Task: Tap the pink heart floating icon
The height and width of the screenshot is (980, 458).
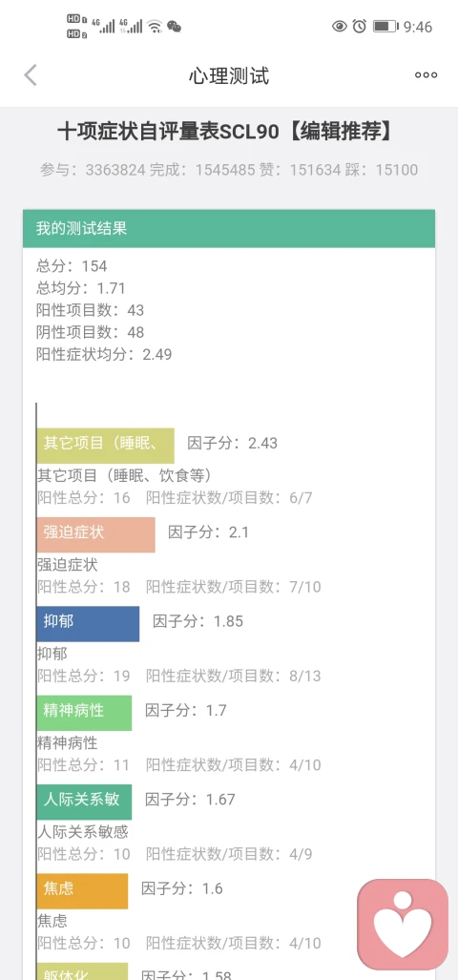Action: click(x=403, y=925)
